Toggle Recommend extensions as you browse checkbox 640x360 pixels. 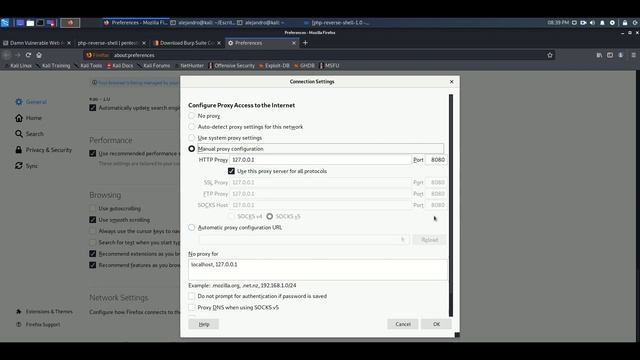pyautogui.click(x=93, y=253)
